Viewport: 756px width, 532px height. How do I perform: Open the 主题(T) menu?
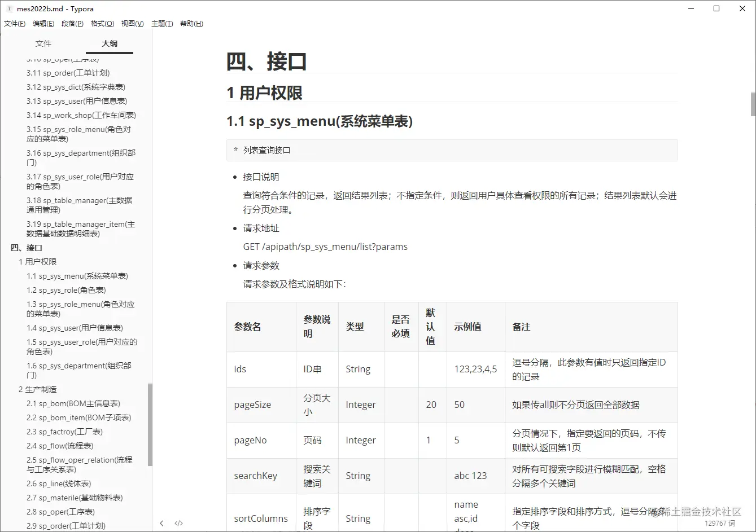pyautogui.click(x=162, y=23)
